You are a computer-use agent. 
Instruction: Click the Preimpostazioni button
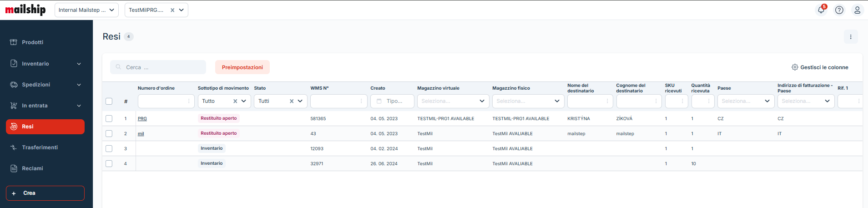point(242,67)
